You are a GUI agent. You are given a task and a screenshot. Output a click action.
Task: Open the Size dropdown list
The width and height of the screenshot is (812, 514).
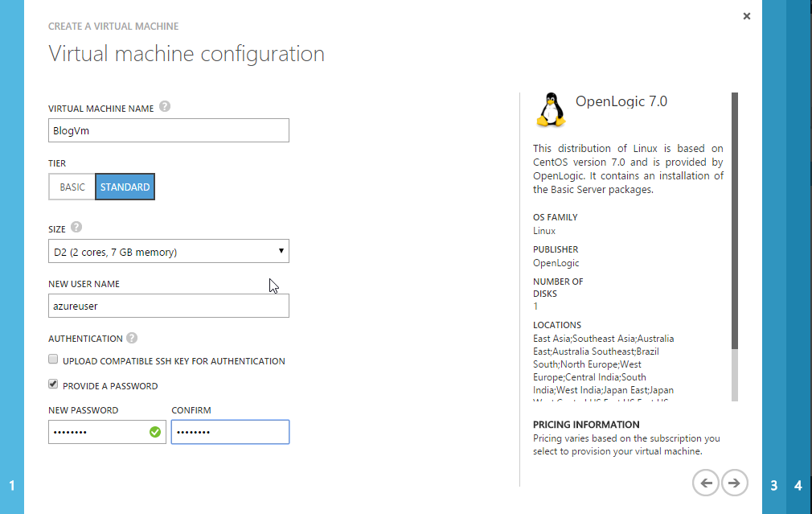pos(169,252)
